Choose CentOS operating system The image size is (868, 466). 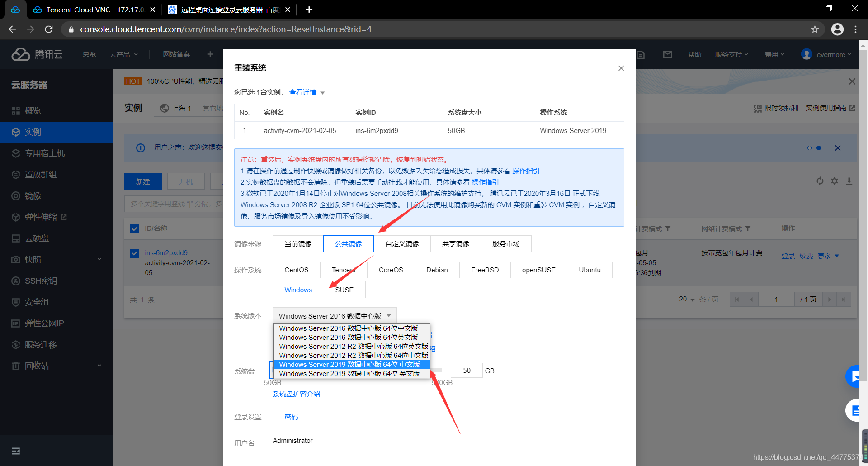click(x=297, y=270)
